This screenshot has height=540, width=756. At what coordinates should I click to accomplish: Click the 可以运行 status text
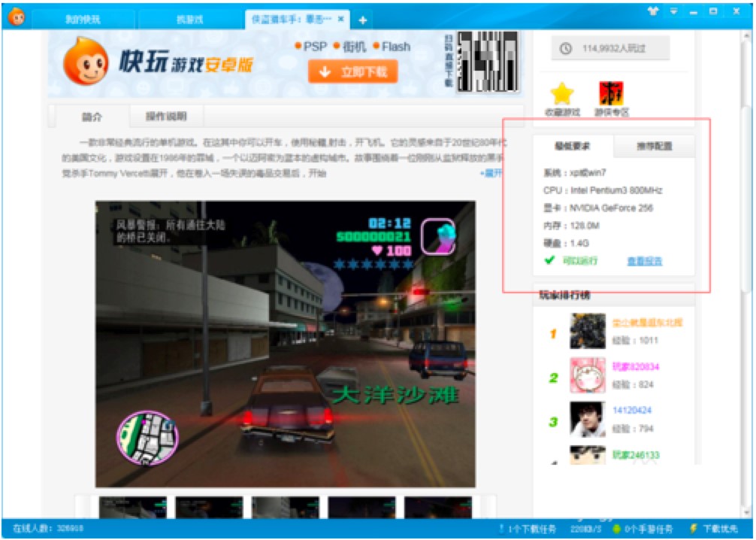pos(580,261)
